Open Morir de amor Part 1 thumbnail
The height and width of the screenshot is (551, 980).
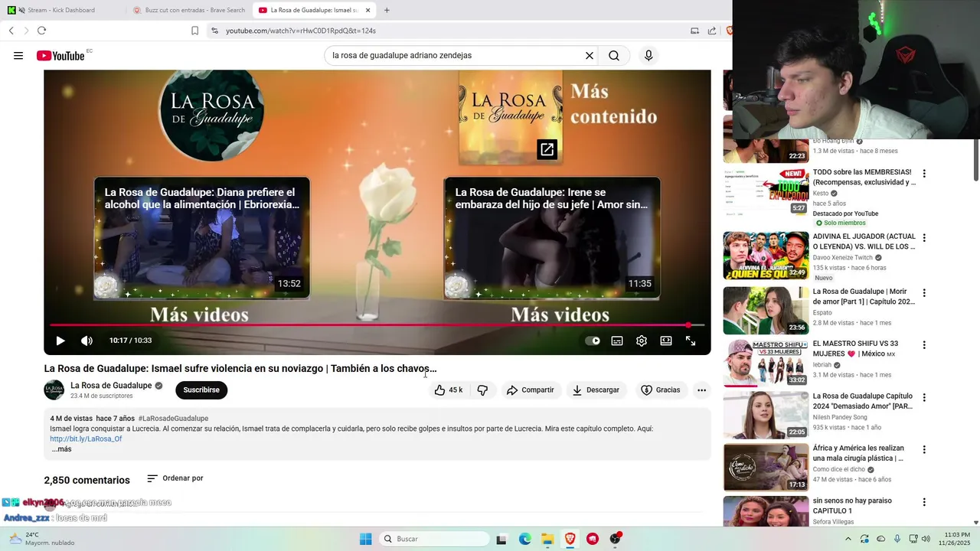click(x=766, y=311)
